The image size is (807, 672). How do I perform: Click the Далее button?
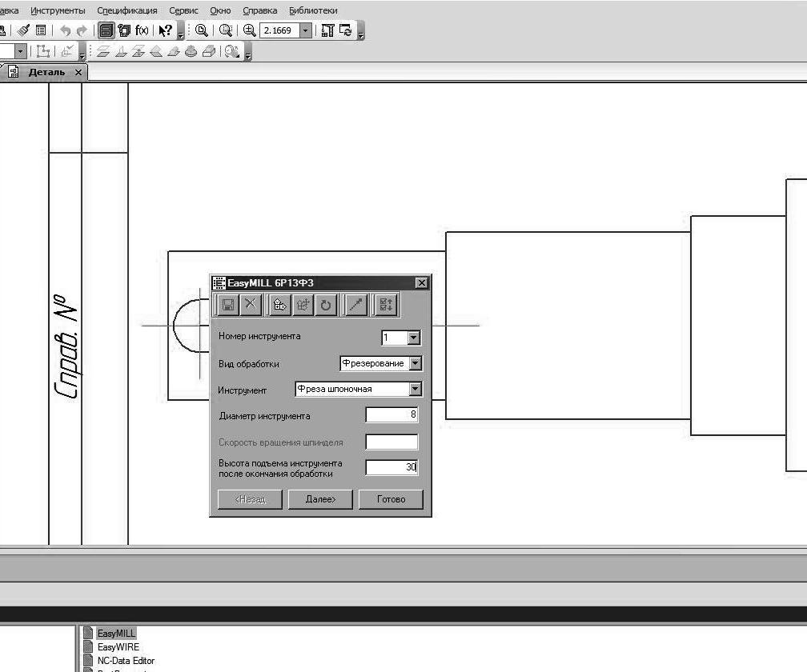tap(320, 499)
